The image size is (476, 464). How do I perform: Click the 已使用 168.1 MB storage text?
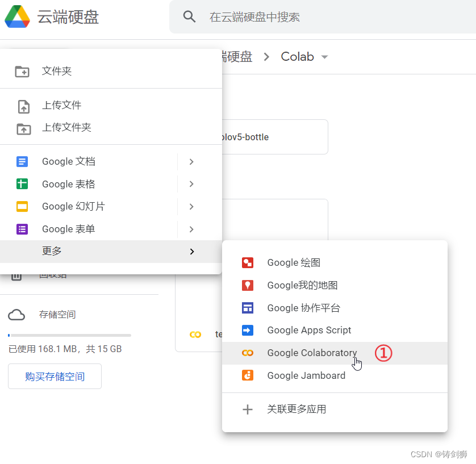point(65,349)
